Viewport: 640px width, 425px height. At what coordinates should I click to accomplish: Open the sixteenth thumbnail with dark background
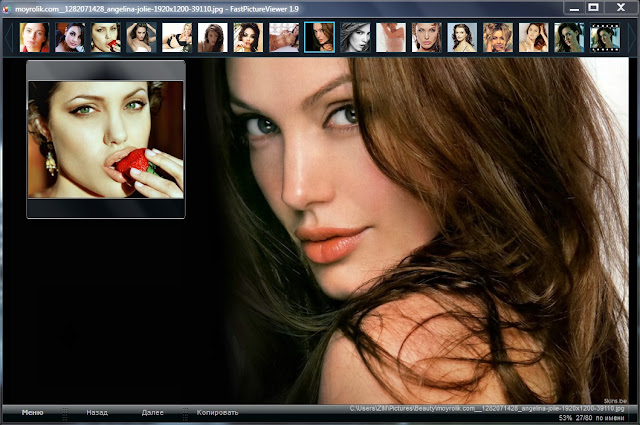tap(569, 37)
